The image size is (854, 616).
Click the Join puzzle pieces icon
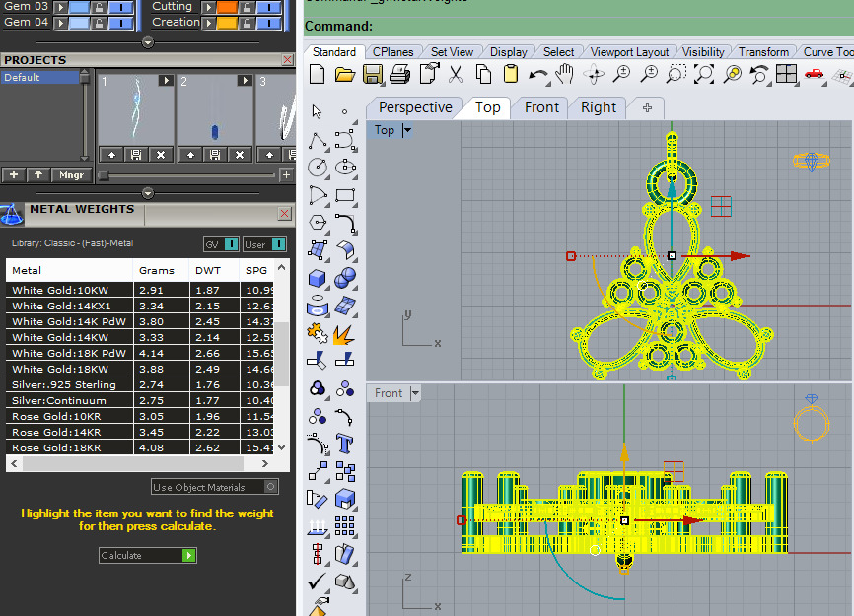tap(318, 332)
